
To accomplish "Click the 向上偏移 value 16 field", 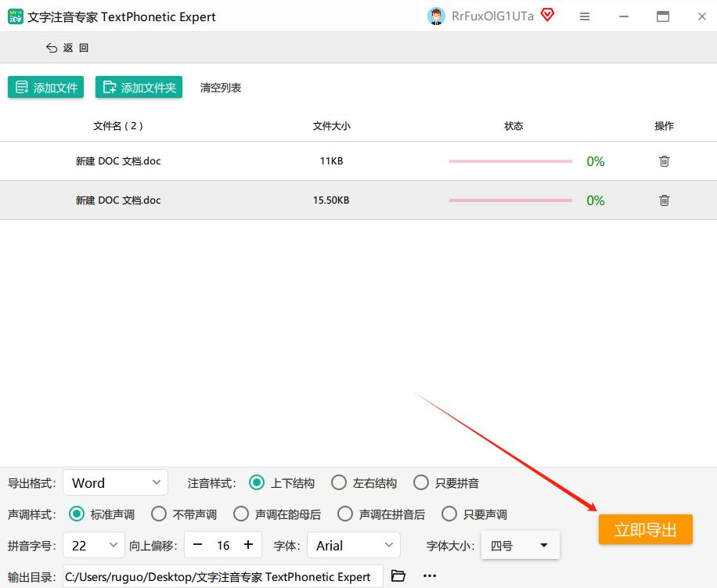I will pos(223,545).
